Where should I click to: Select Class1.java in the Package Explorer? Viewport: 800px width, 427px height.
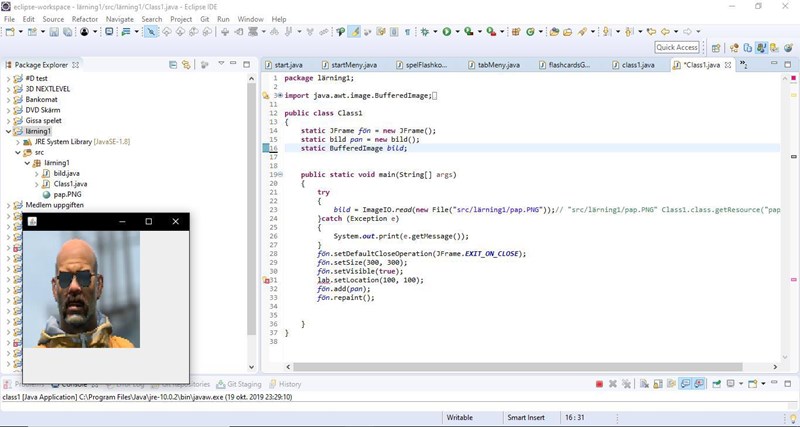point(70,184)
